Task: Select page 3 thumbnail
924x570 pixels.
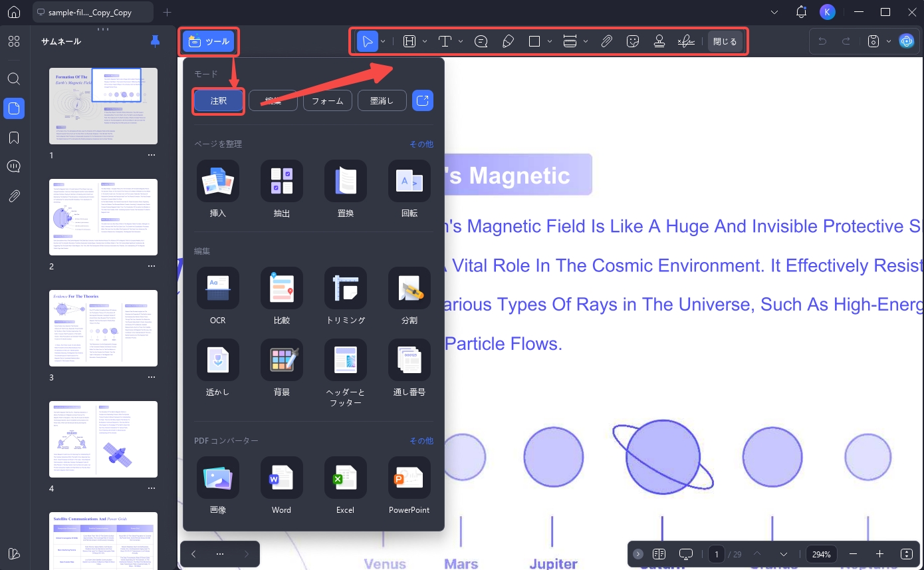Action: tap(103, 328)
